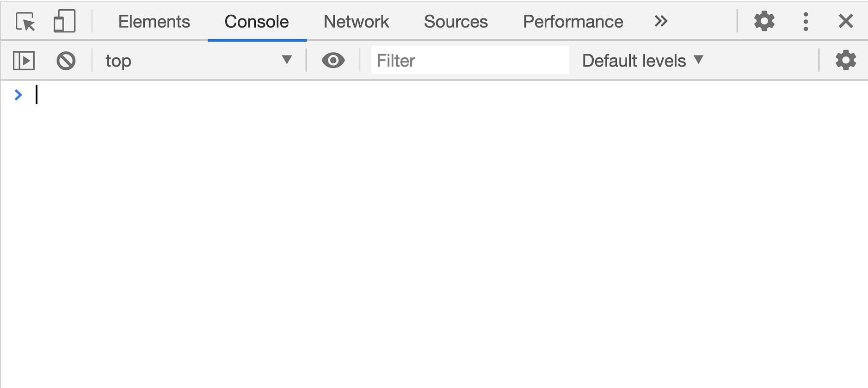The image size is (868, 388).
Task: Close the DevTools window
Action: click(846, 21)
